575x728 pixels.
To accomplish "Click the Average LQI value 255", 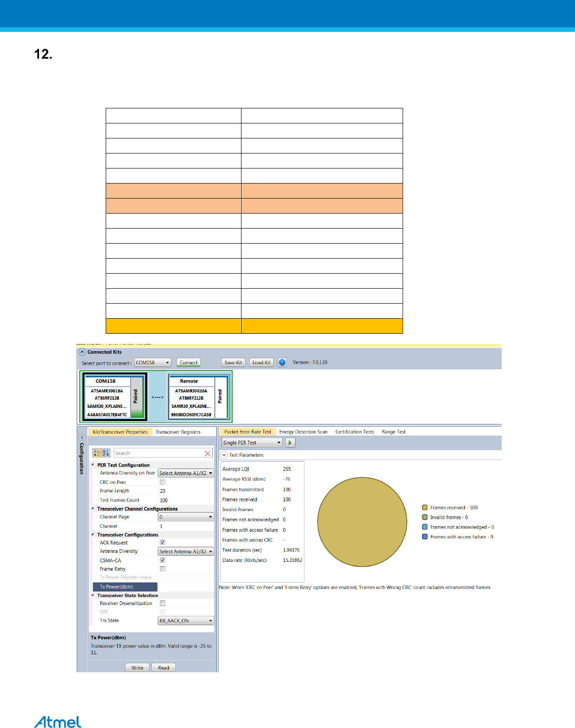I will (287, 469).
